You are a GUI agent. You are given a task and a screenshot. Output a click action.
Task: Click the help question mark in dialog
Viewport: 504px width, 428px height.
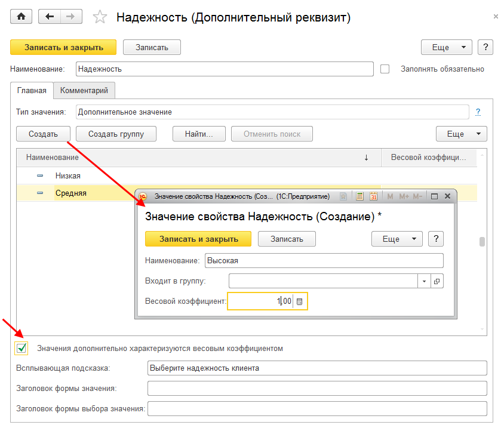[x=436, y=239]
